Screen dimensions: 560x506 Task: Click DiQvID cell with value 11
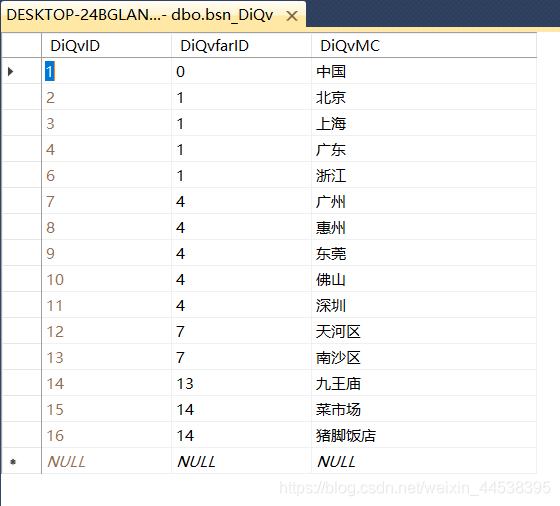click(x=106, y=306)
